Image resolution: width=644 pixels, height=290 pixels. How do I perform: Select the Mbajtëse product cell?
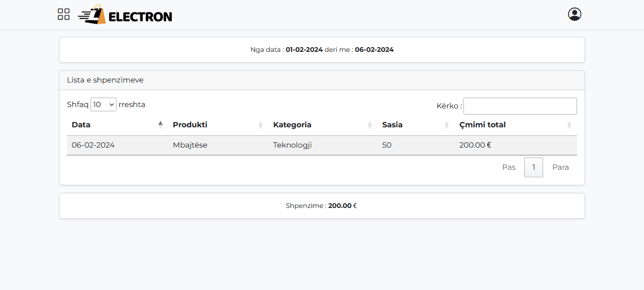190,145
